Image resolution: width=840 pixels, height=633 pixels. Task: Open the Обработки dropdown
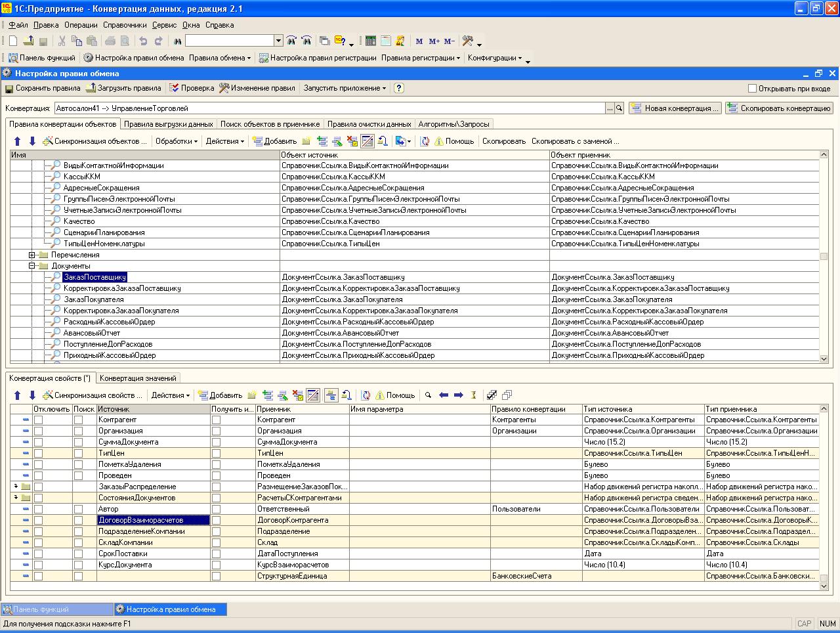click(x=177, y=141)
